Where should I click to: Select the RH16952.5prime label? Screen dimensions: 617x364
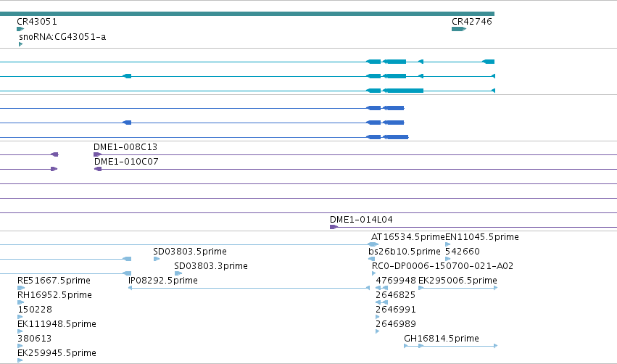tap(54, 295)
